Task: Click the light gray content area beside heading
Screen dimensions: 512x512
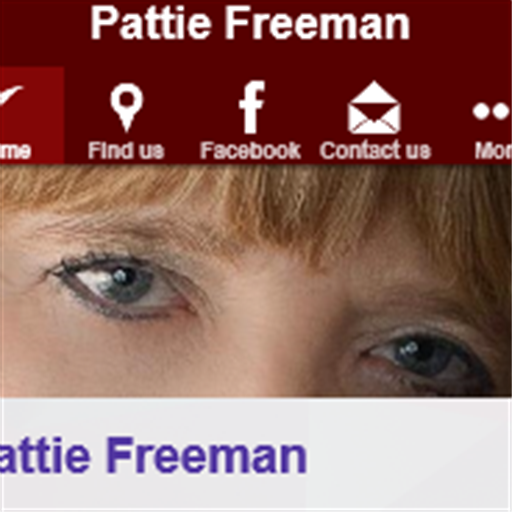Action: click(409, 455)
